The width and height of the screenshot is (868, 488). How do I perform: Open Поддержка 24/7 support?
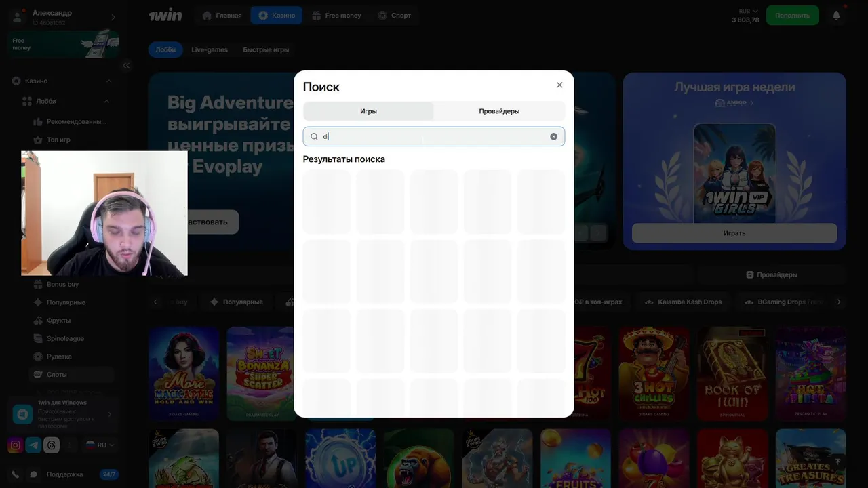coord(83,475)
